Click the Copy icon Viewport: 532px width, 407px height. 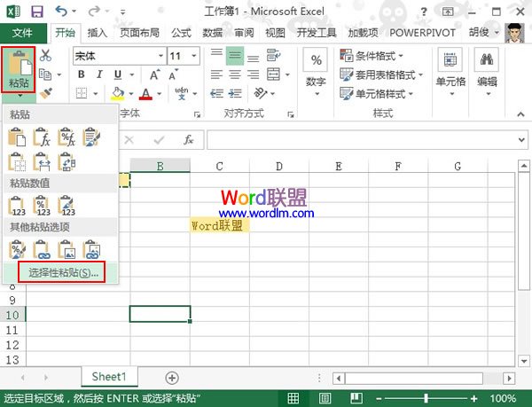click(45, 74)
